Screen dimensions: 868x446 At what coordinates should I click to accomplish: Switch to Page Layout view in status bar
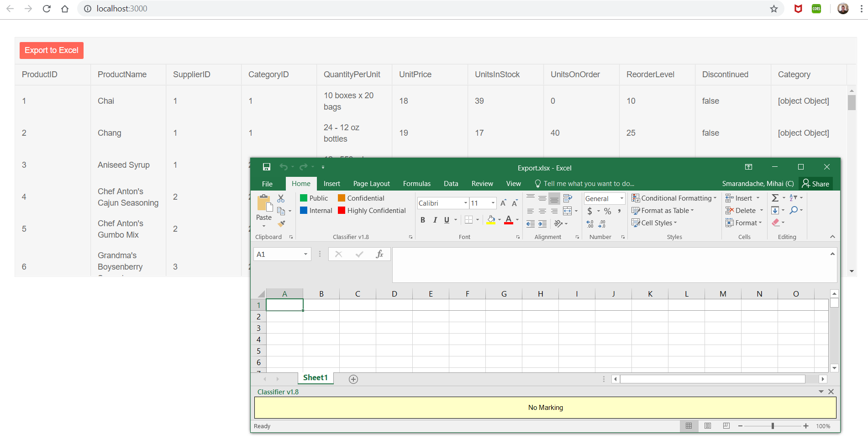(708, 426)
